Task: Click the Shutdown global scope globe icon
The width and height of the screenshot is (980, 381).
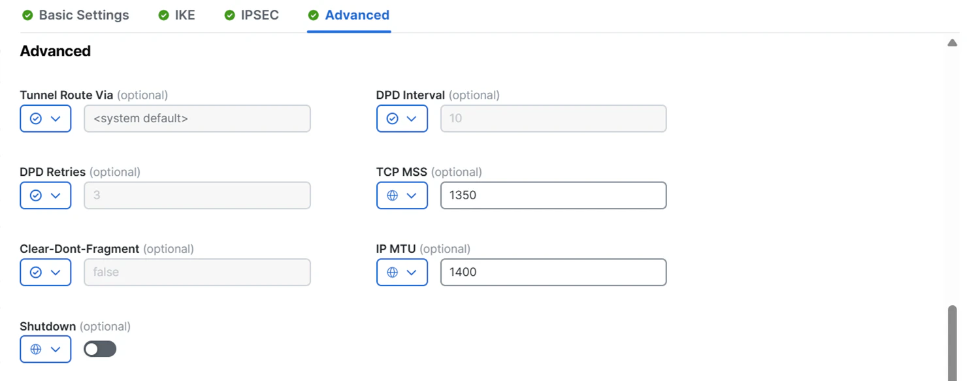Action: pos(36,350)
